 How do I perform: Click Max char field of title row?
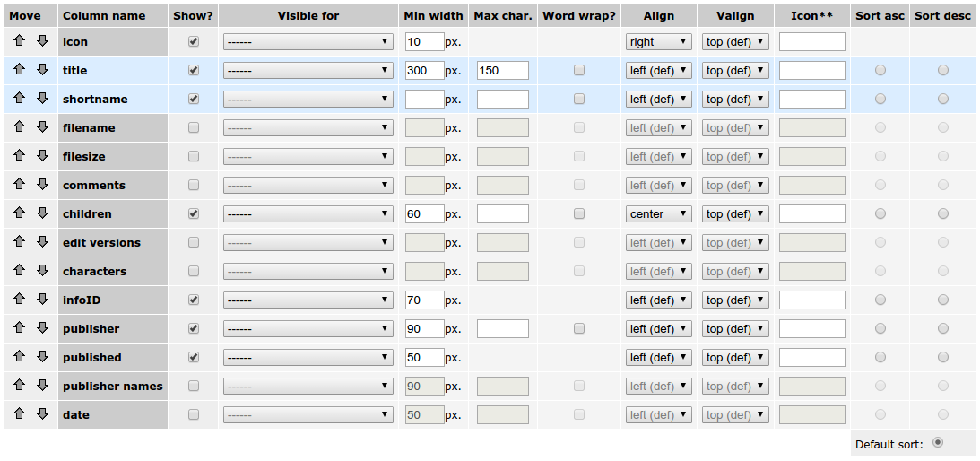(x=502, y=71)
